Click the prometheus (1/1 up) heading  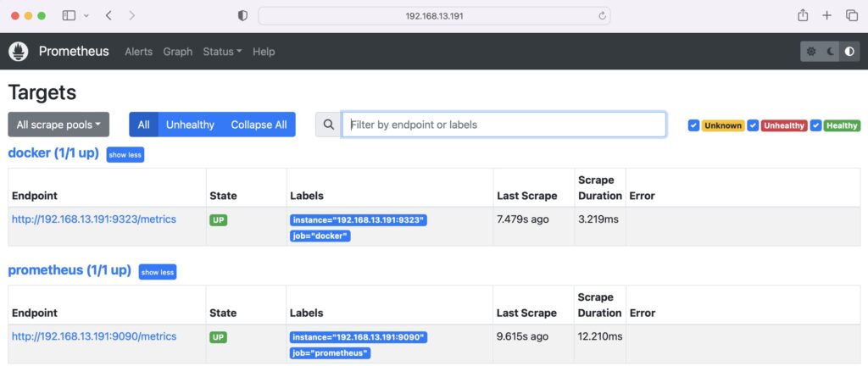point(70,271)
